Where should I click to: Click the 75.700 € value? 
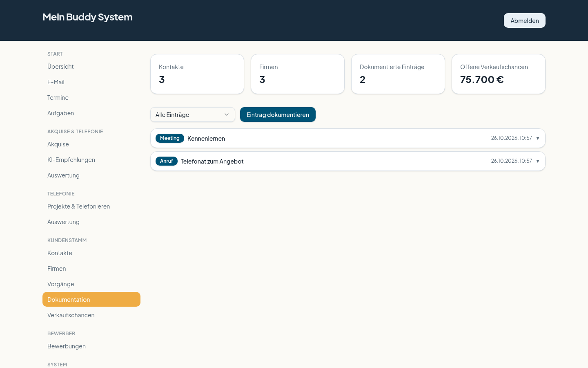click(x=482, y=79)
